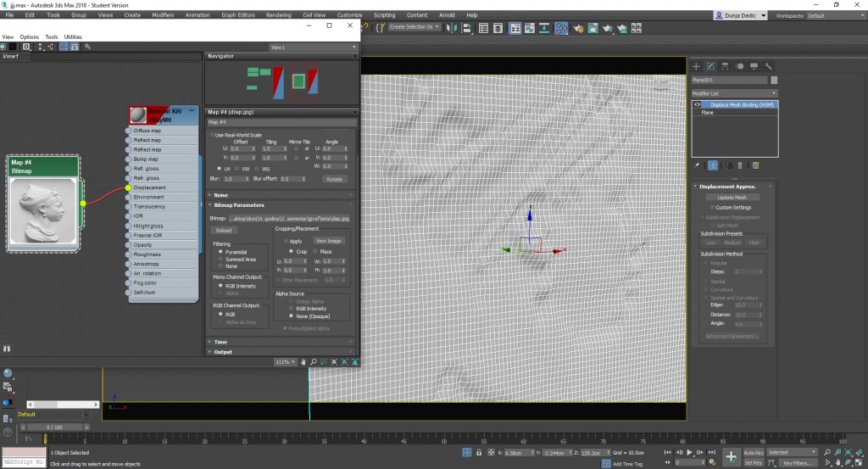868x469 pixels.
Task: Click the Update Mesh button
Action: coord(732,197)
